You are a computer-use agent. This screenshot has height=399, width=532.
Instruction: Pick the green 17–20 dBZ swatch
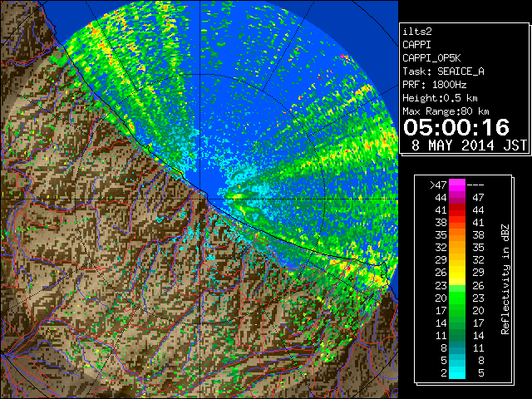point(457,310)
